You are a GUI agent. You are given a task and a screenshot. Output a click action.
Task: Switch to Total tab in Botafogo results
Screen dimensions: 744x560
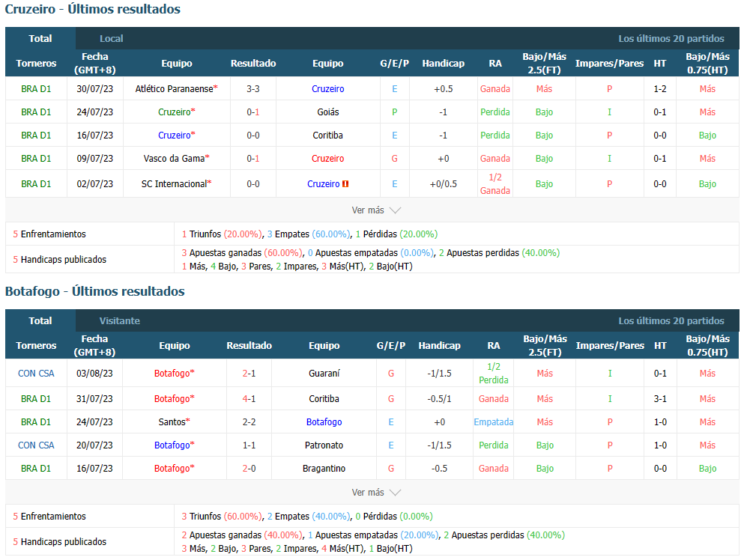(x=40, y=320)
